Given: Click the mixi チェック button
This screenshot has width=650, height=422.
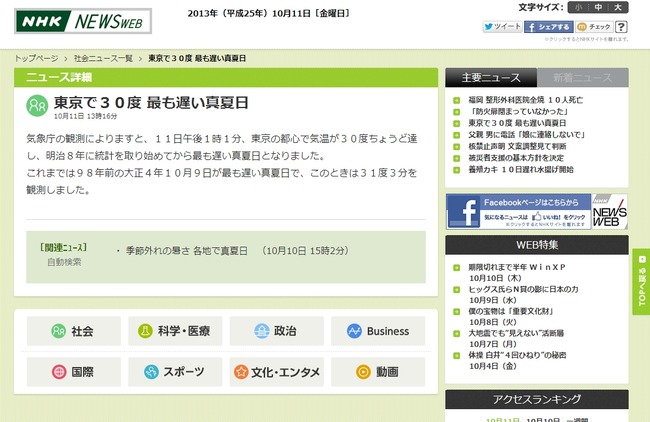Looking at the screenshot, I should tap(594, 27).
